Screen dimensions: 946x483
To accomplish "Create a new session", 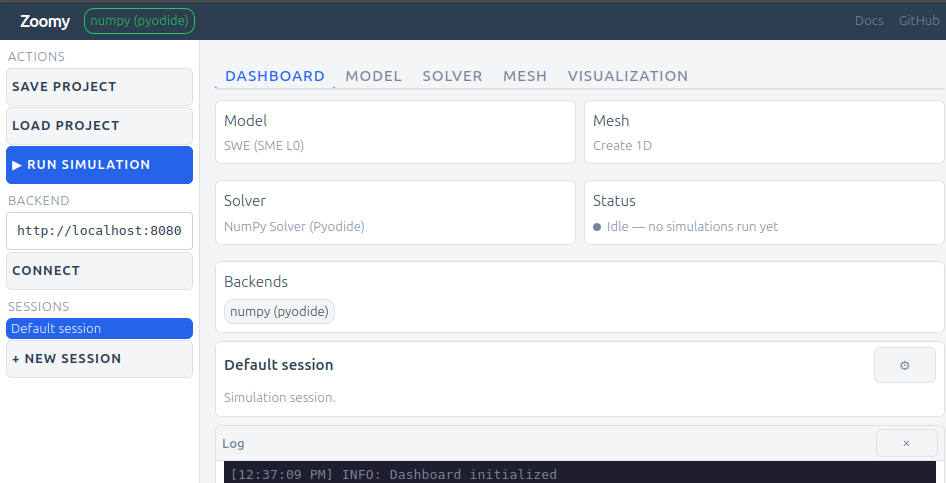I will point(100,359).
